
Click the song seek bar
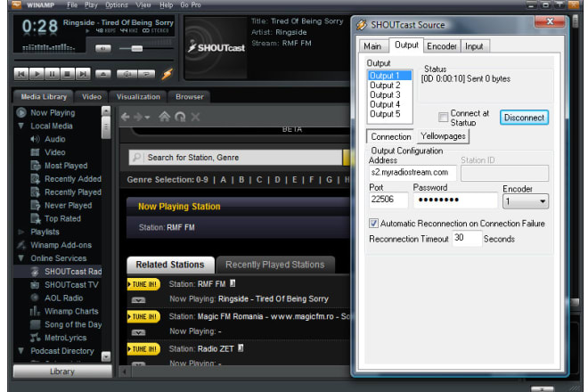pos(94,60)
